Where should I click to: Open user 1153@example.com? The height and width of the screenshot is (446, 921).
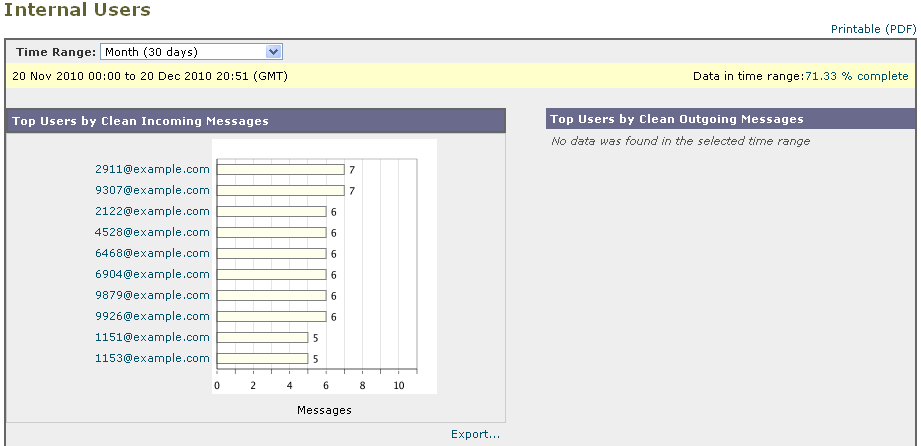[152, 358]
